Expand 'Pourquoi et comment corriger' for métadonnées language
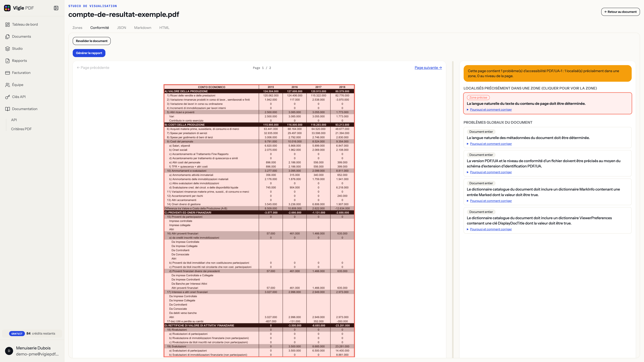644x362 pixels. click(x=491, y=144)
